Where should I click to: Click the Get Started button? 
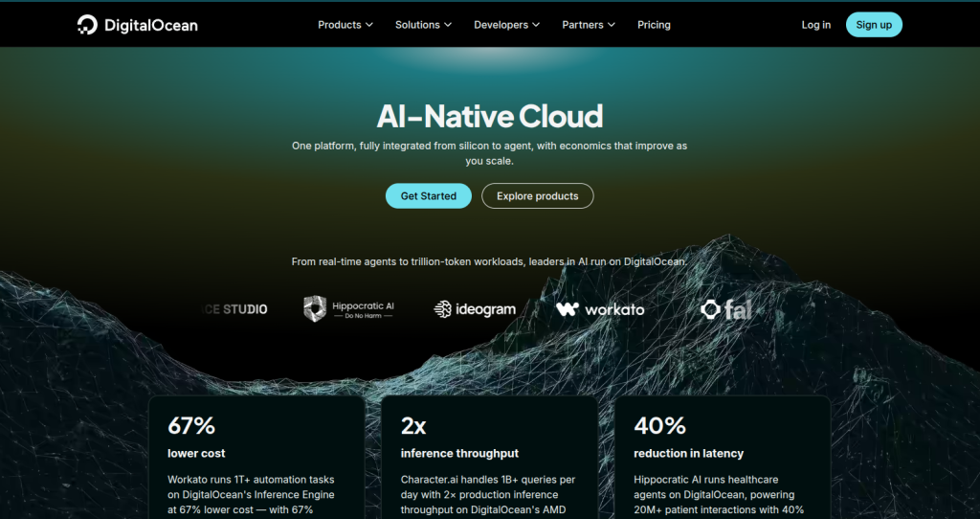428,195
